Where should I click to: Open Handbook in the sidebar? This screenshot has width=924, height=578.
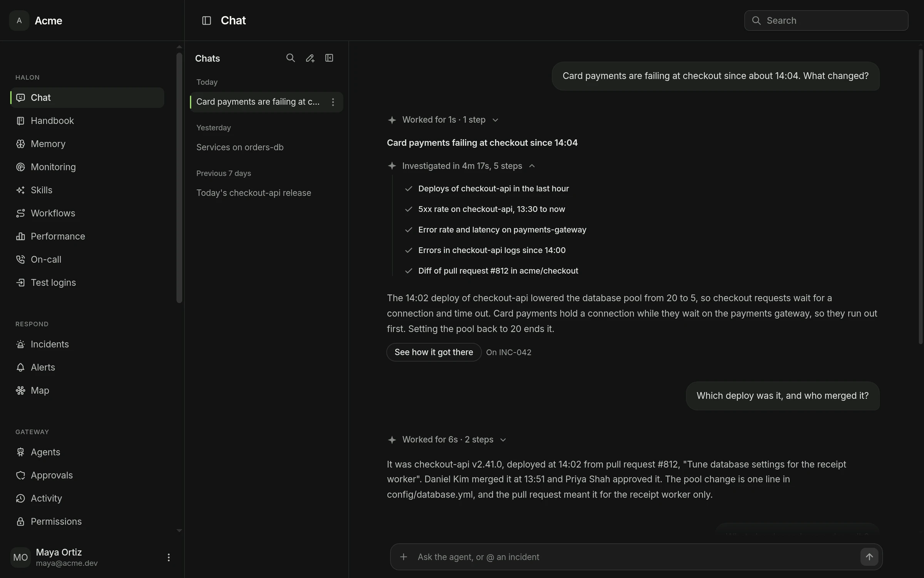[87, 121]
